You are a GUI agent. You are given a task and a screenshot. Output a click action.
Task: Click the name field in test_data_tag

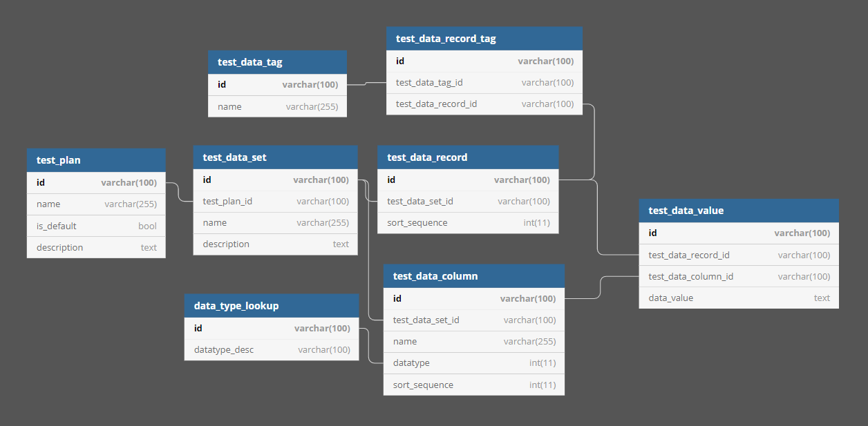pos(276,106)
